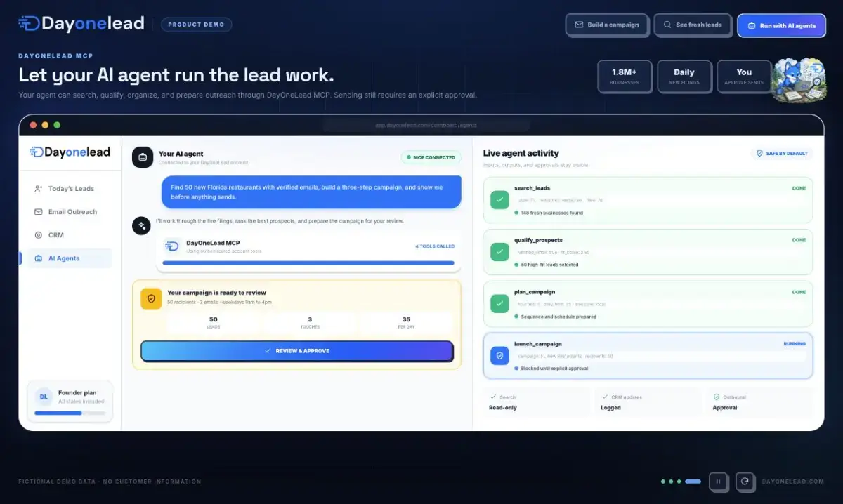
Task: Click the blue user prompt message bubble
Action: (x=311, y=192)
